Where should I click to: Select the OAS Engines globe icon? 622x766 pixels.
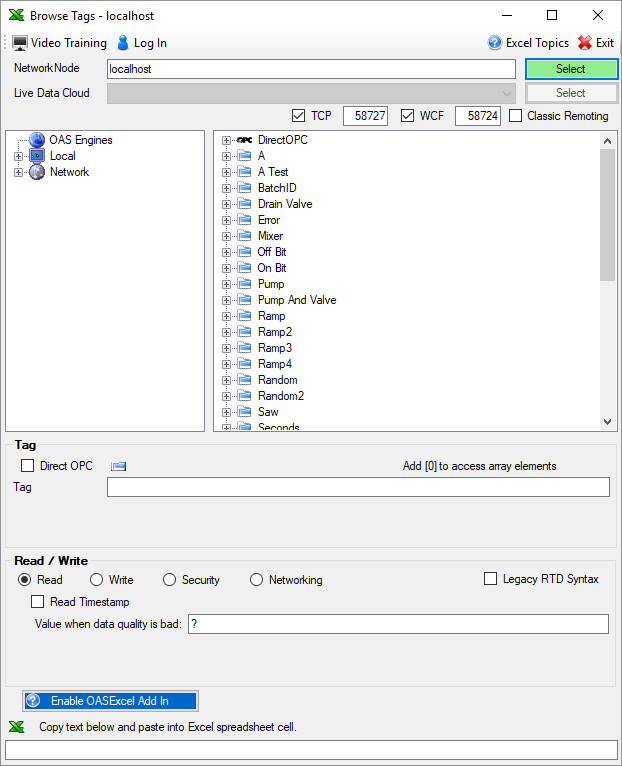tap(37, 140)
